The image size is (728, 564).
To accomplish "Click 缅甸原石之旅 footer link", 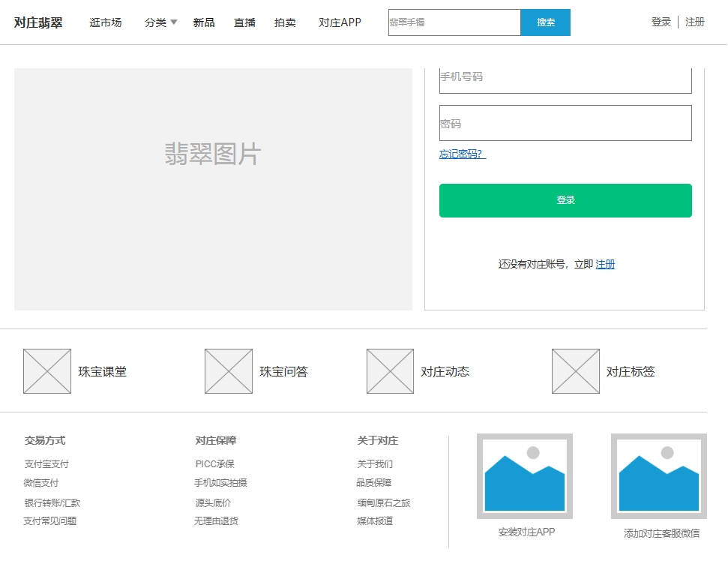I will [384, 502].
